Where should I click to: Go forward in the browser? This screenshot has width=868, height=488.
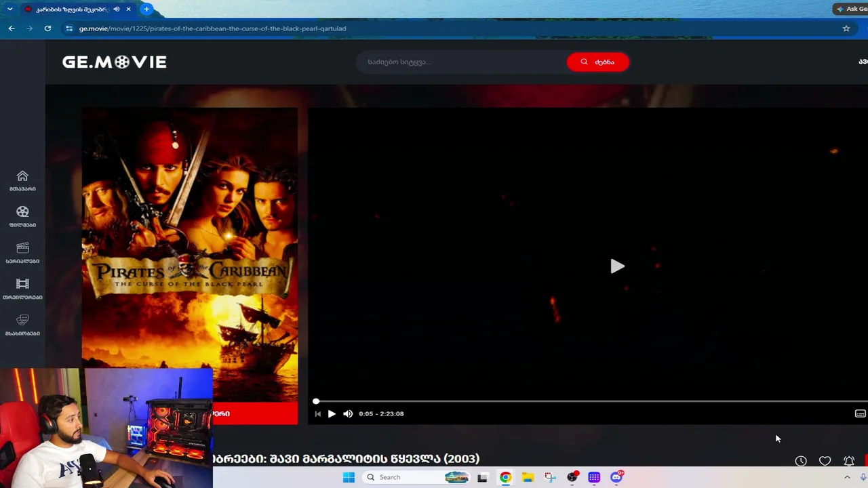click(29, 28)
